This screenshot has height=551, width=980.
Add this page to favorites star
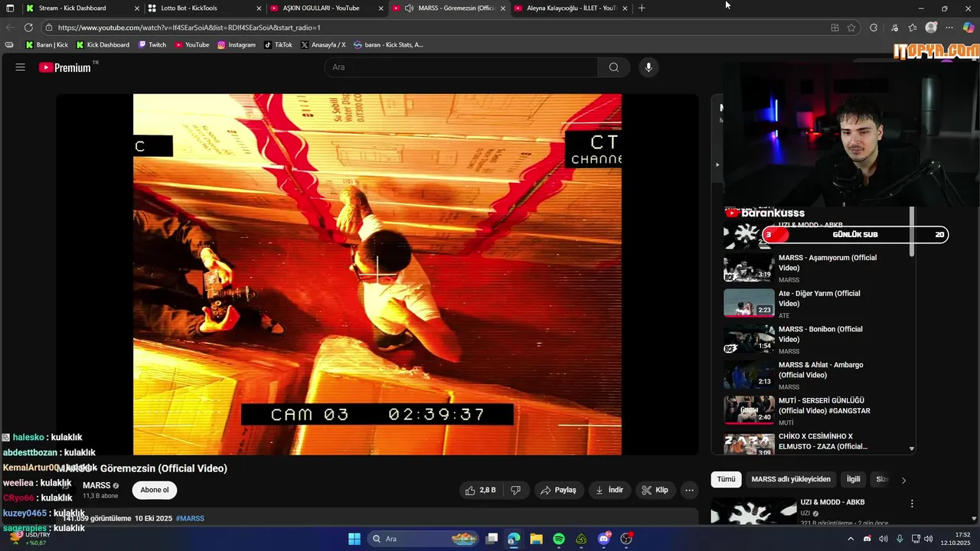pos(851,28)
